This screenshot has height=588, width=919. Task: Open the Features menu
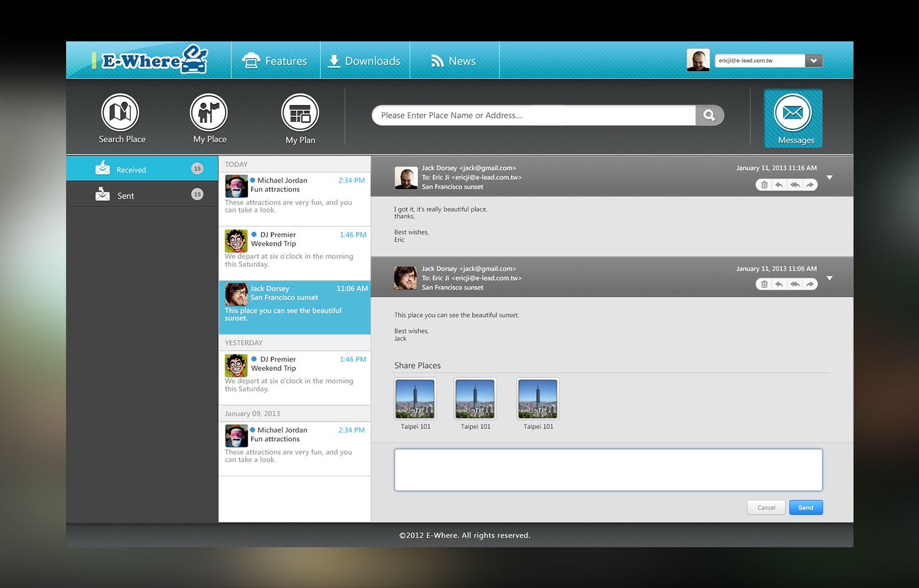[x=275, y=61]
